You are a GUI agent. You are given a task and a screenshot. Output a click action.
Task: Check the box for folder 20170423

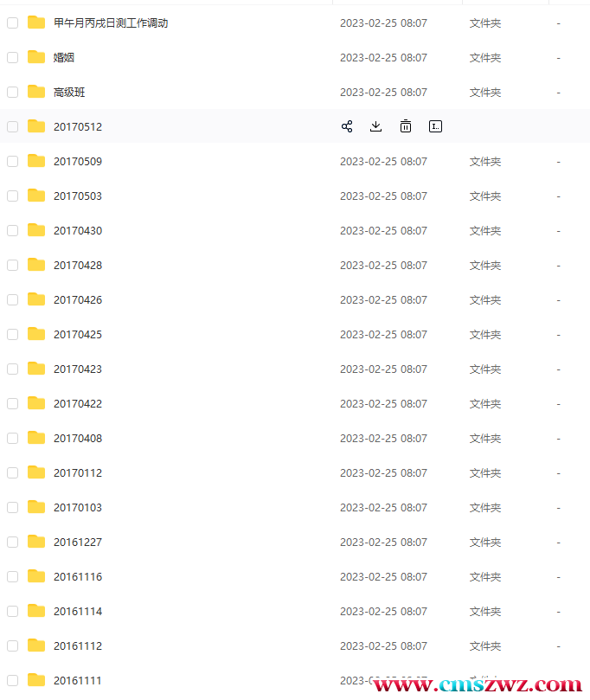point(12,369)
